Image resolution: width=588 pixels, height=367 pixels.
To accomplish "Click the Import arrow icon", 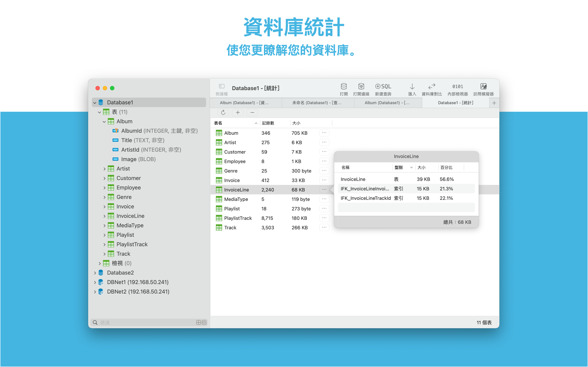I will pos(412,87).
